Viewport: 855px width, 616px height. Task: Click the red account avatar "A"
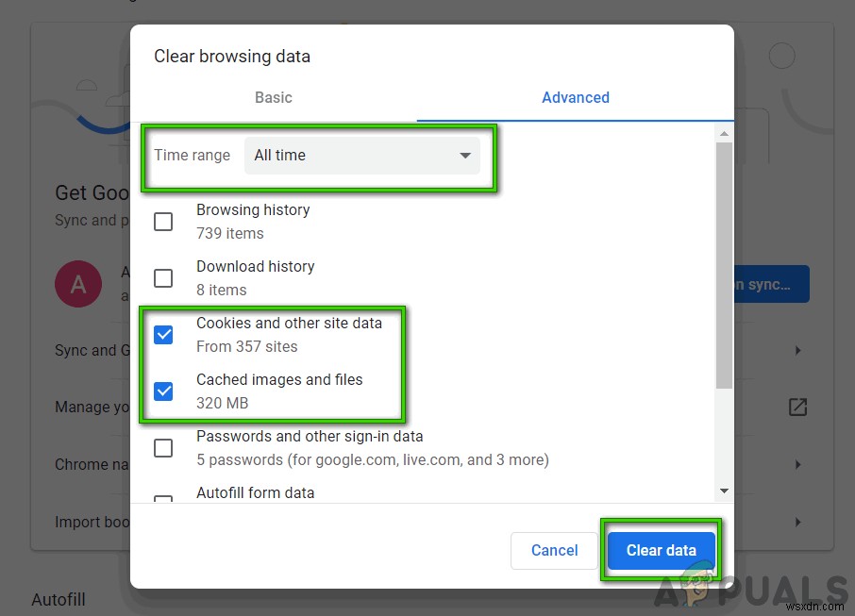coord(79,284)
